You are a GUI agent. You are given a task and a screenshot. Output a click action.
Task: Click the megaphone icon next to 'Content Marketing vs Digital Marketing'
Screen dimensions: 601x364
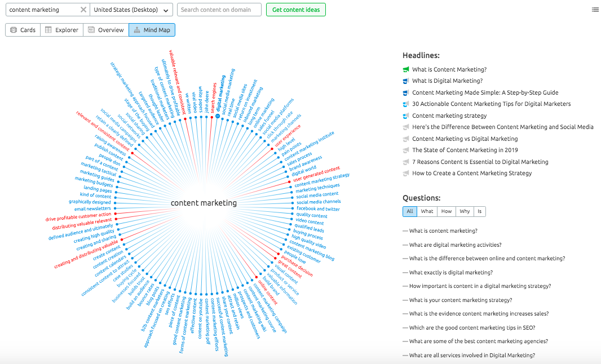pyautogui.click(x=405, y=138)
